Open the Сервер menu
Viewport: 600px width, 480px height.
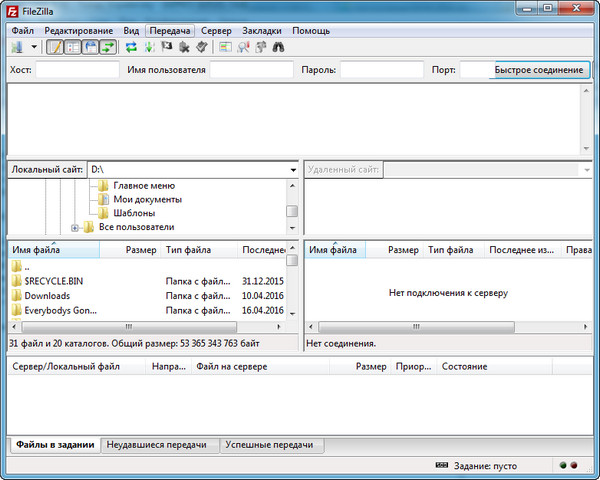pyautogui.click(x=215, y=31)
